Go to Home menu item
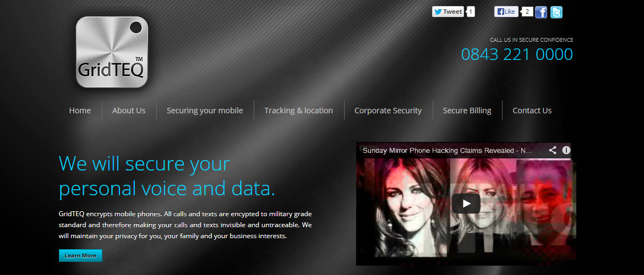 (x=80, y=111)
